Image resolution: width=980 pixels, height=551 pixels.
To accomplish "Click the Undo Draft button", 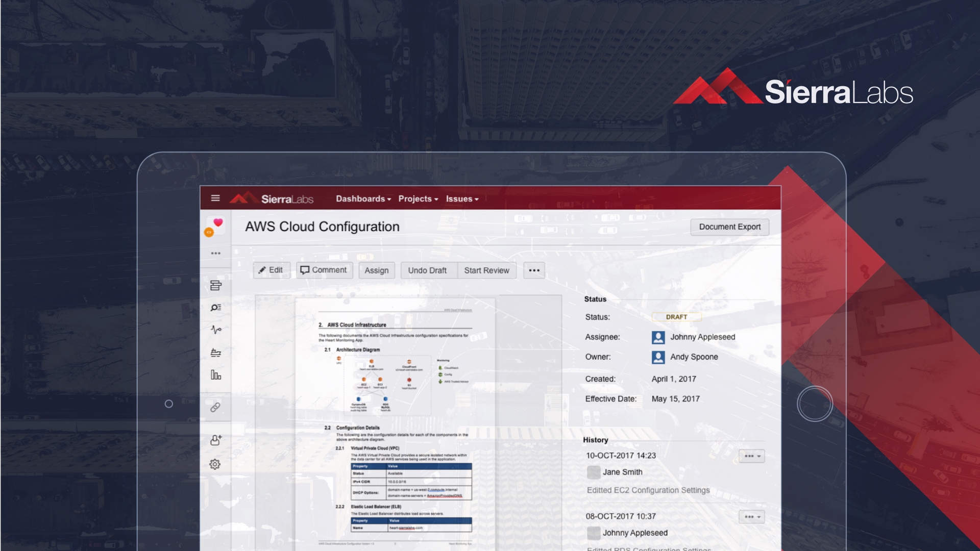I will coord(429,270).
